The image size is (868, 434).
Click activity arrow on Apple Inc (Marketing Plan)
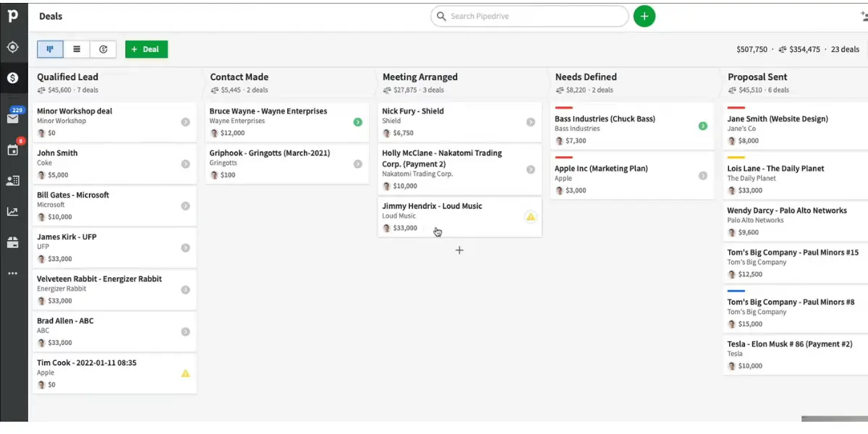click(x=702, y=176)
